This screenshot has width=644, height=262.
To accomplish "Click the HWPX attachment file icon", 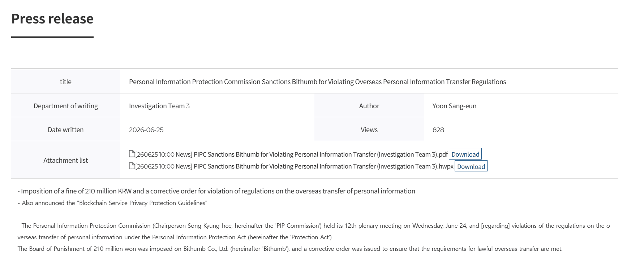I will tap(132, 166).
